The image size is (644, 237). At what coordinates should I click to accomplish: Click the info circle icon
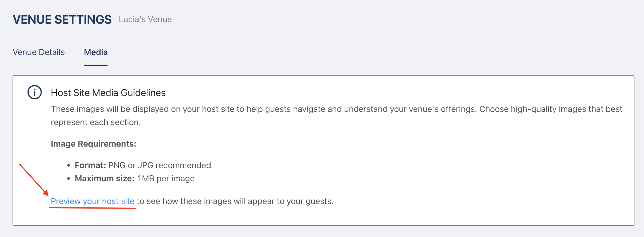(35, 92)
